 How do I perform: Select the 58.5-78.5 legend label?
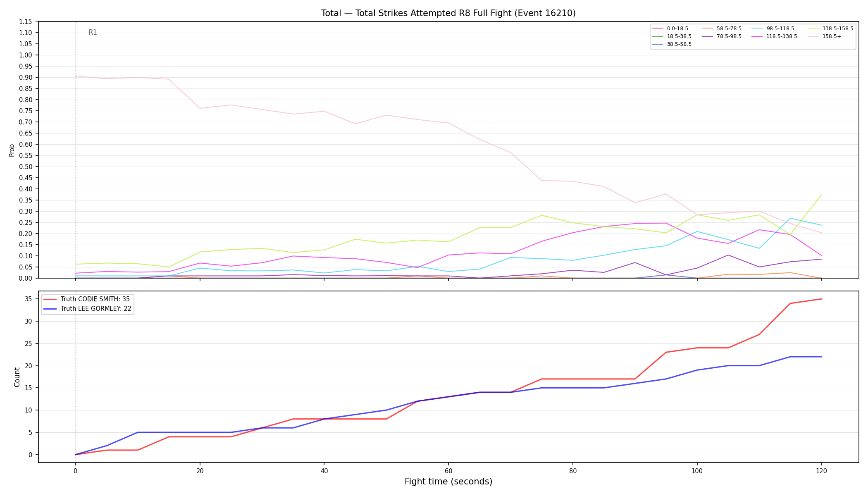(x=729, y=29)
